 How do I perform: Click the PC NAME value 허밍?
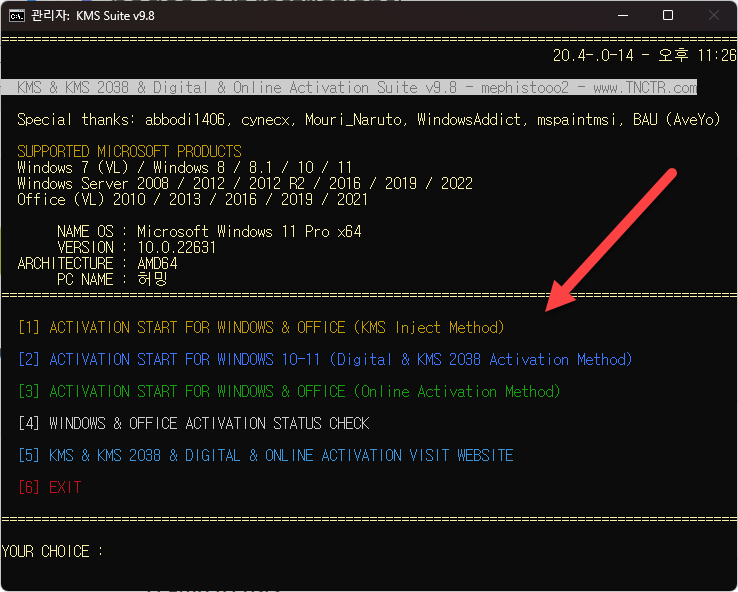152,280
